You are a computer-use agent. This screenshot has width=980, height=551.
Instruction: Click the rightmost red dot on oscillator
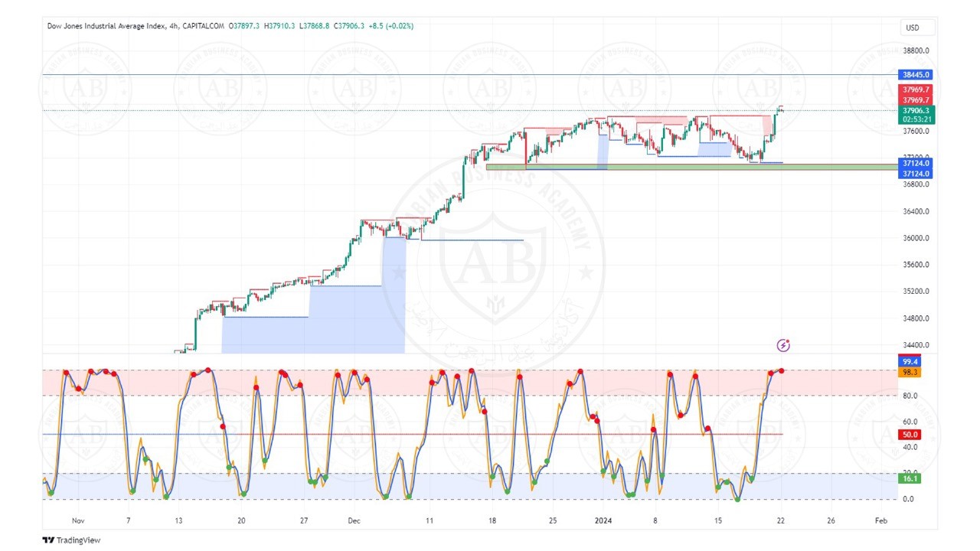point(781,370)
